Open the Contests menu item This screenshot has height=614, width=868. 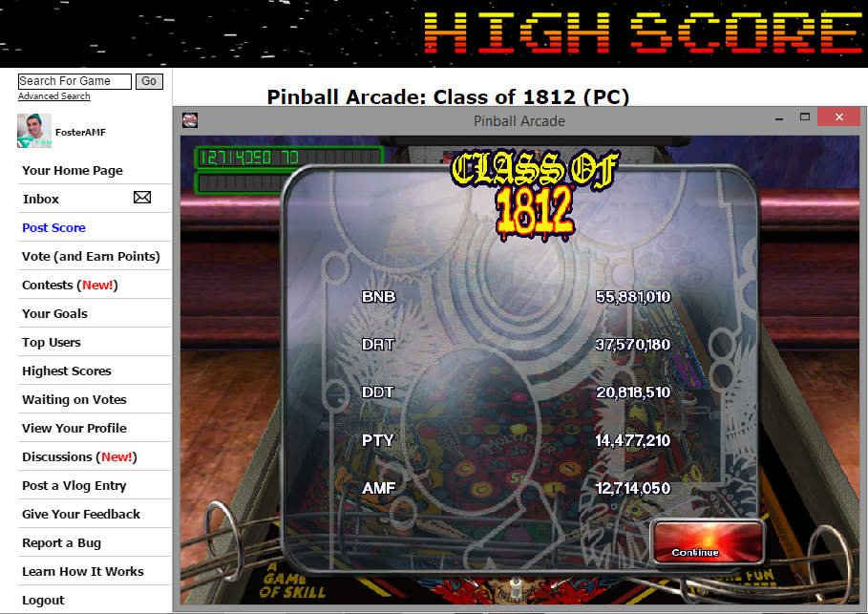pos(70,286)
